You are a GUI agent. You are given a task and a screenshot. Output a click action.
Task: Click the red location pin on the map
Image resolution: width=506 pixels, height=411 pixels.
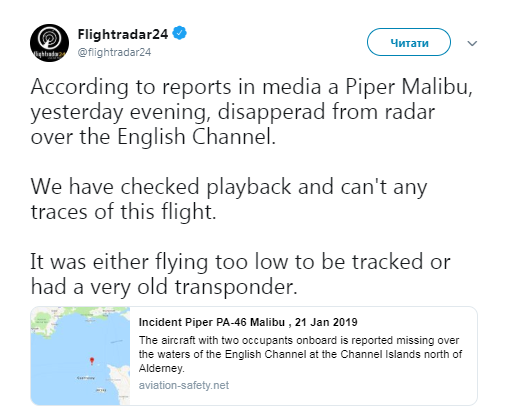pyautogui.click(x=92, y=361)
